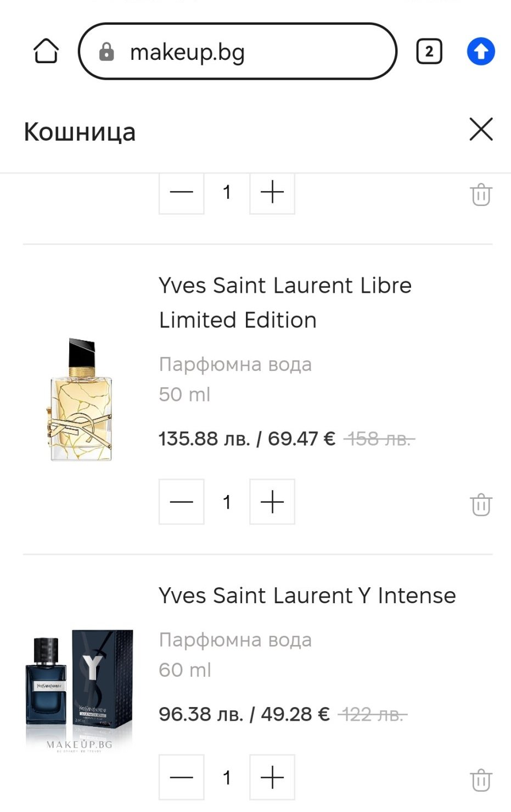The image size is (511, 812).
Task: Remove Yves Saint Laurent Libre from cart
Action: pos(481,504)
